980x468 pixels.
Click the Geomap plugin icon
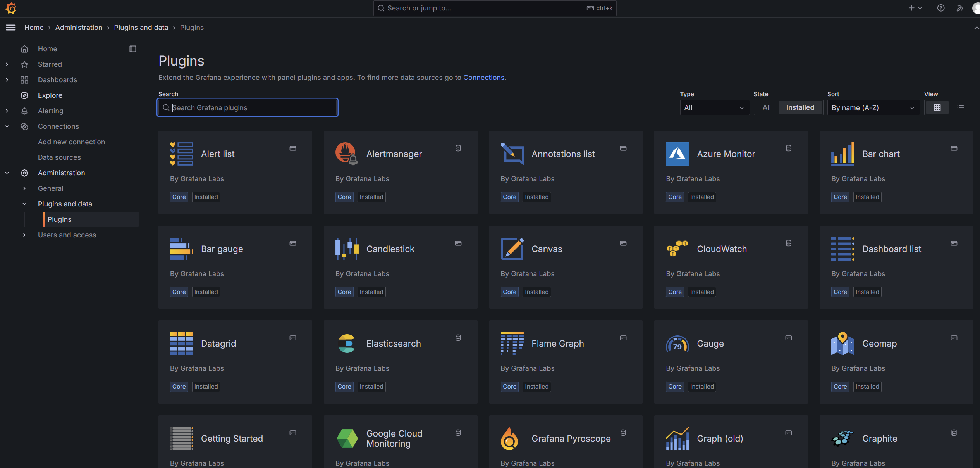[842, 344]
